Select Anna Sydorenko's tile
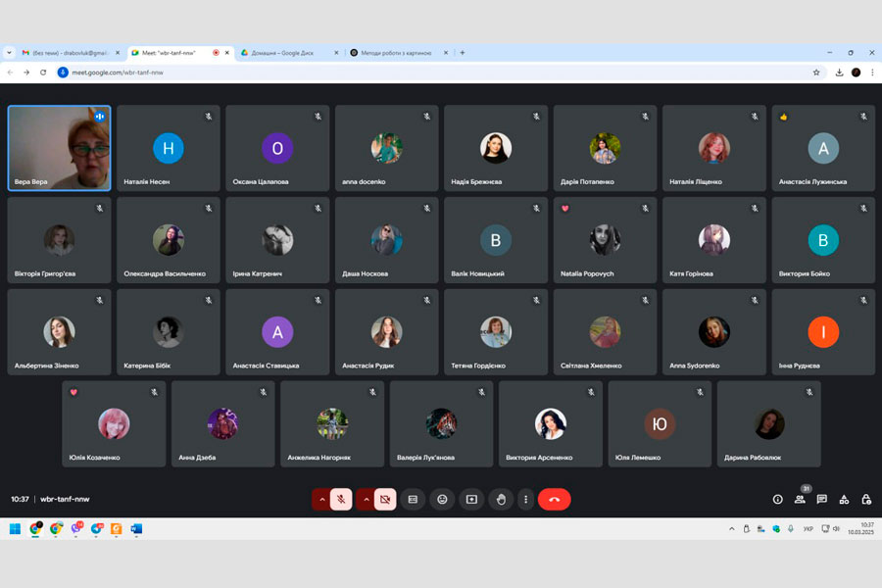 click(713, 332)
